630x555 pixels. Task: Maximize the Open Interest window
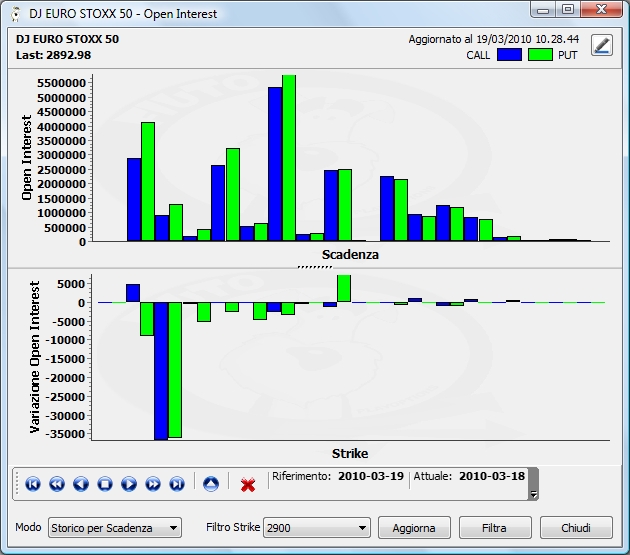pos(568,10)
